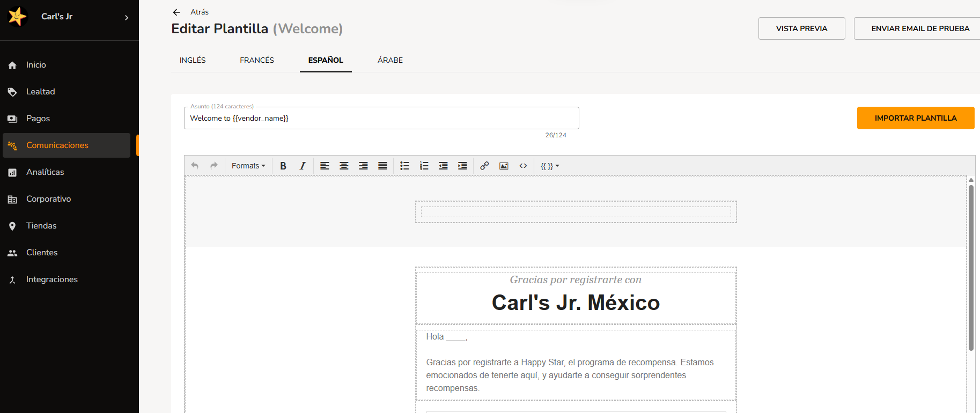Viewport: 980px width, 413px height.
Task: Insert a bulleted list
Action: click(404, 166)
